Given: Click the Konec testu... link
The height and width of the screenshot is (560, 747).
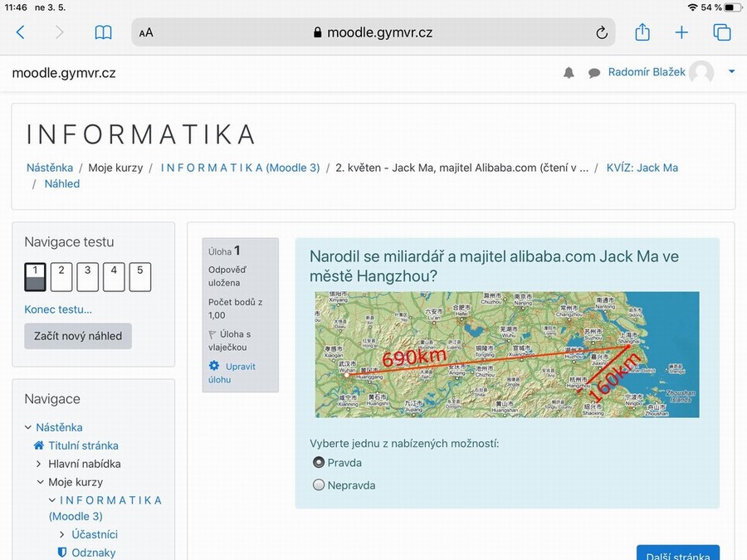Looking at the screenshot, I should point(58,309).
